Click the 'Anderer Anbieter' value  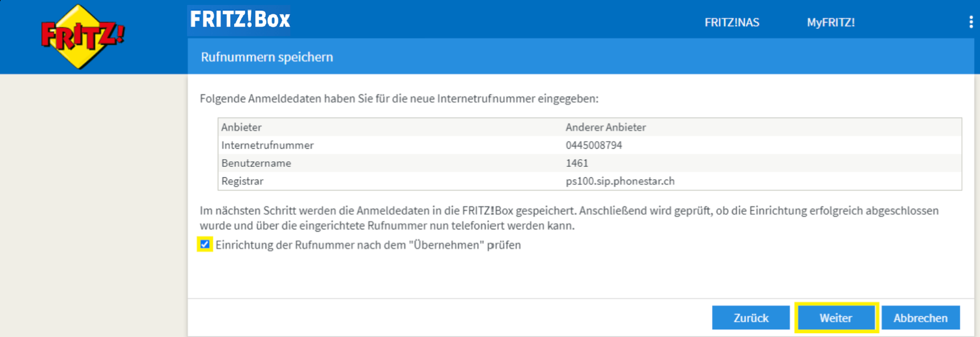coord(605,127)
